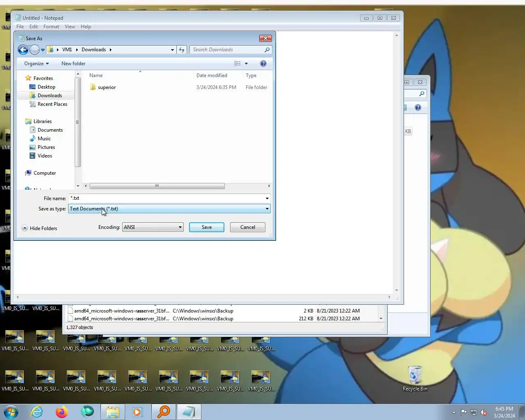Image resolution: width=525 pixels, height=420 pixels.
Task: Open Notepad File menu
Action: point(20,27)
